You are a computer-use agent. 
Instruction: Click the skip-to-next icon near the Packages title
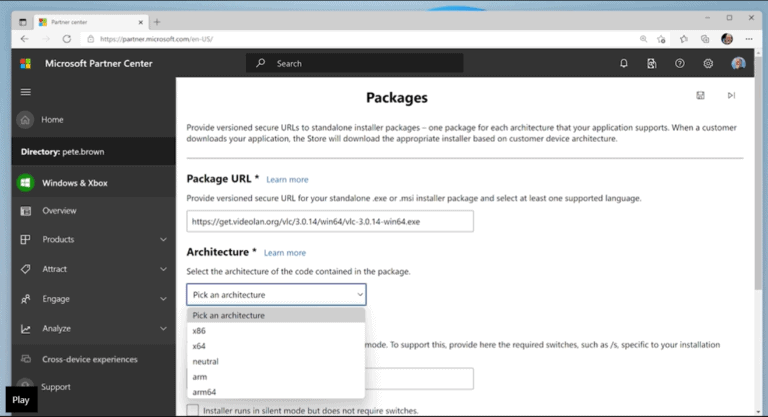point(731,95)
